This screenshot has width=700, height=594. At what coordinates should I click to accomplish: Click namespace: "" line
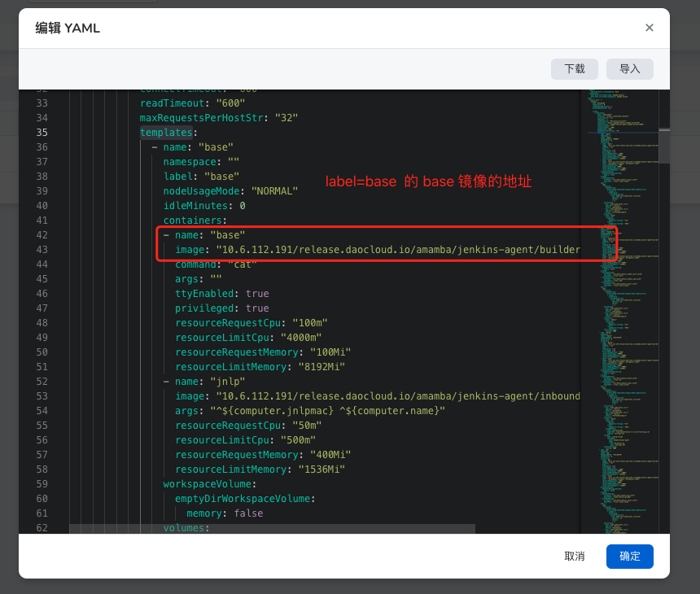tap(201, 162)
